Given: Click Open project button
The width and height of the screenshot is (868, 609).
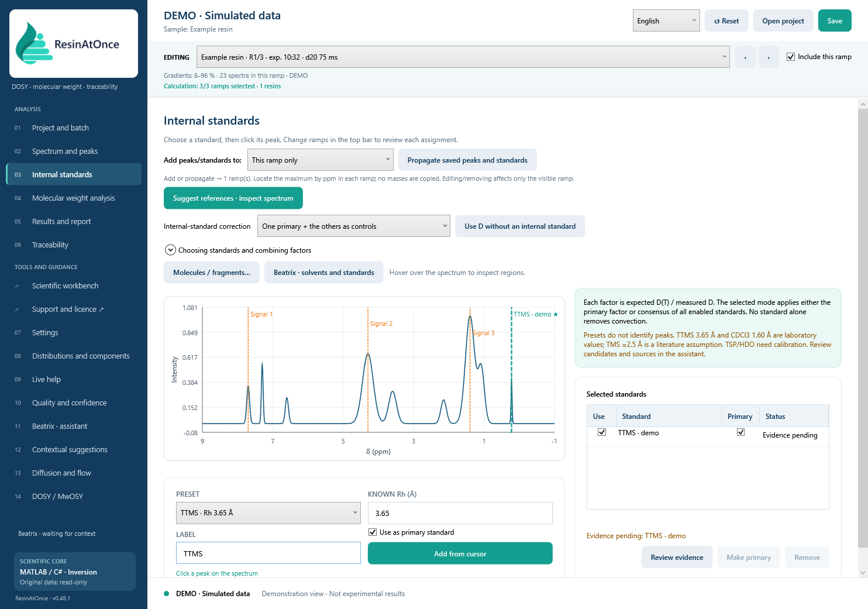Looking at the screenshot, I should coord(783,20).
